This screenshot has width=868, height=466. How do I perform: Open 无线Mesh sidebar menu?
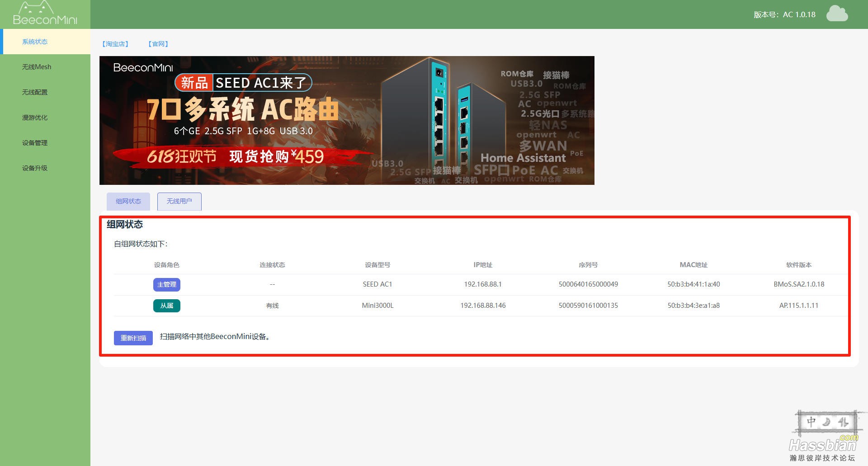coord(45,67)
